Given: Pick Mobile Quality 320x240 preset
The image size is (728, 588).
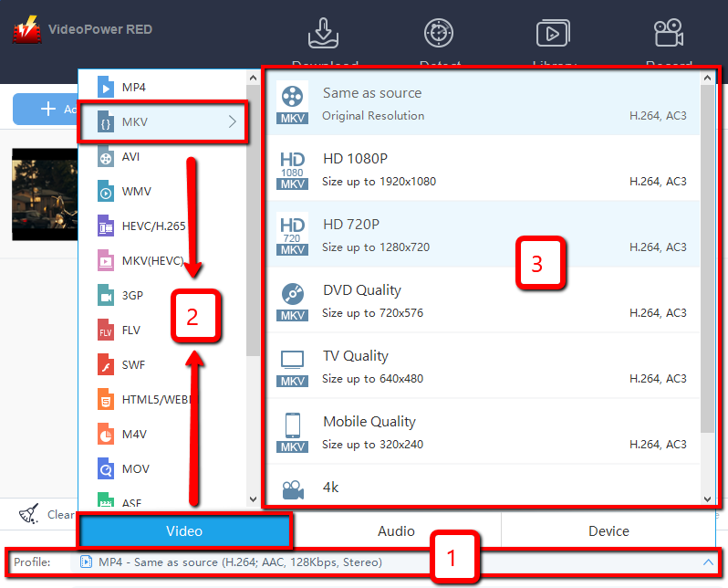Looking at the screenshot, I should click(x=484, y=433).
